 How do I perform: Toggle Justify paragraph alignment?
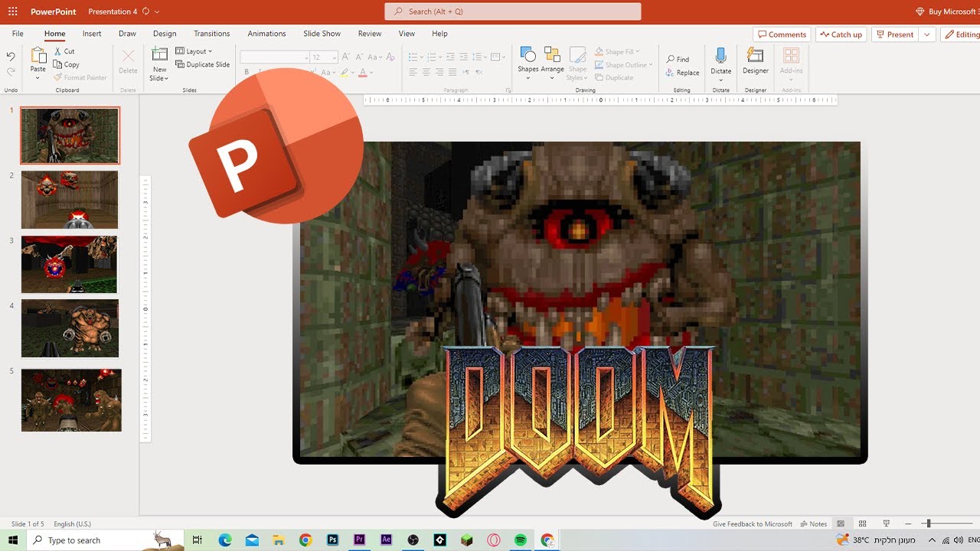pyautogui.click(x=452, y=72)
